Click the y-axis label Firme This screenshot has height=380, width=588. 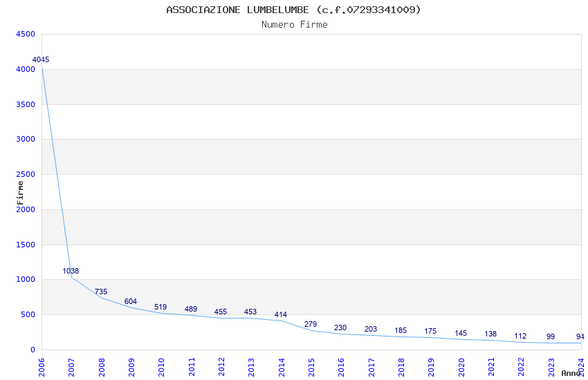(x=20, y=193)
